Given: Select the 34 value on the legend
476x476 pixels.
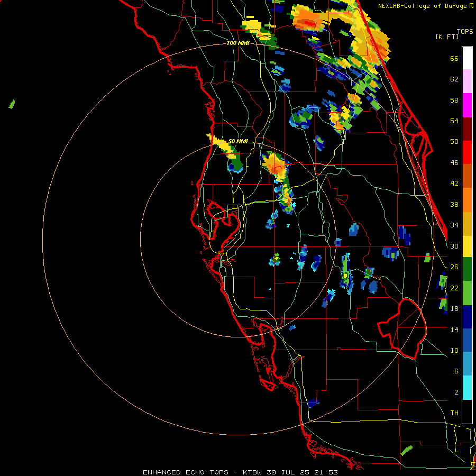Looking at the screenshot, I should [454, 225].
